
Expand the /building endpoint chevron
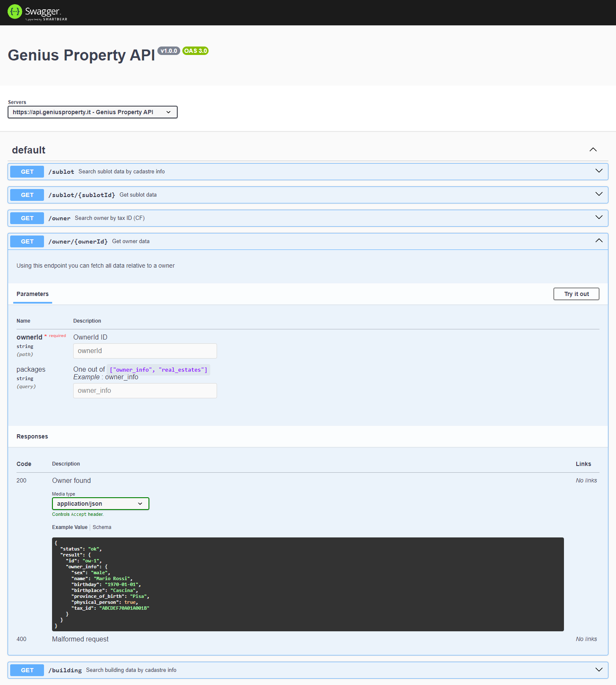(599, 670)
